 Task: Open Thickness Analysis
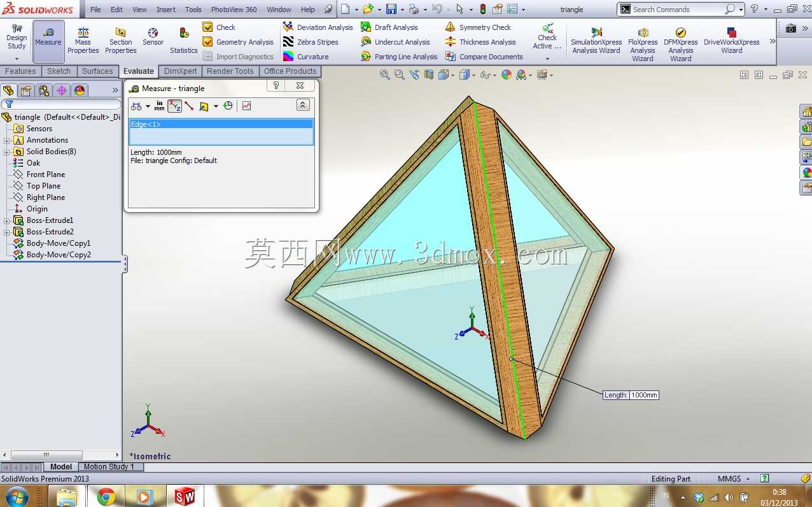click(x=480, y=42)
